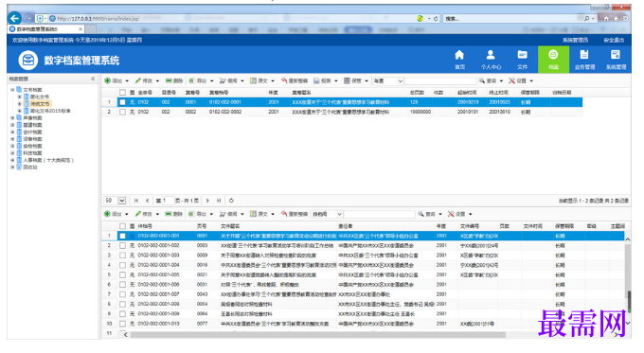Select the green 档案 navigation icon
This screenshot has height=353, width=644.
click(553, 60)
